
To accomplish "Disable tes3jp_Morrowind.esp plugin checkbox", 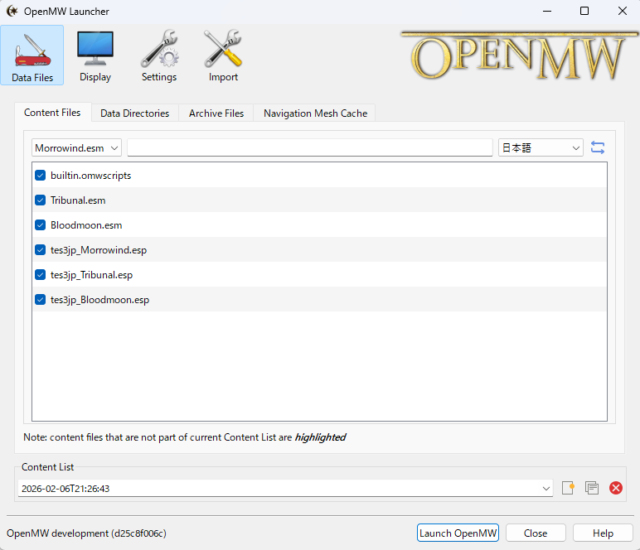I will 40,250.
